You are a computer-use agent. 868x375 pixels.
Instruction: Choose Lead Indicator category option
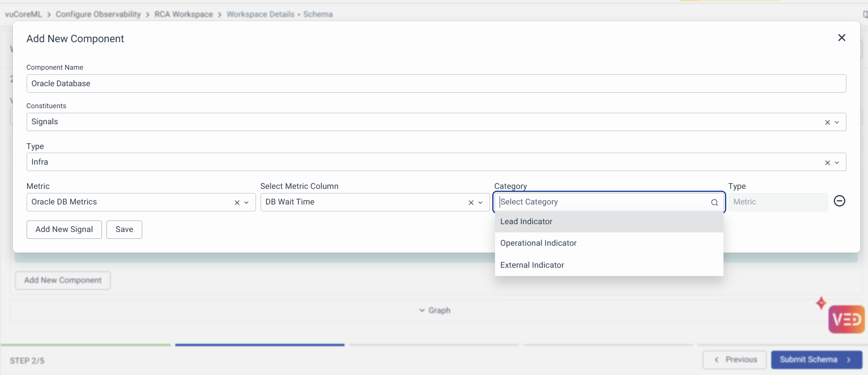click(526, 222)
